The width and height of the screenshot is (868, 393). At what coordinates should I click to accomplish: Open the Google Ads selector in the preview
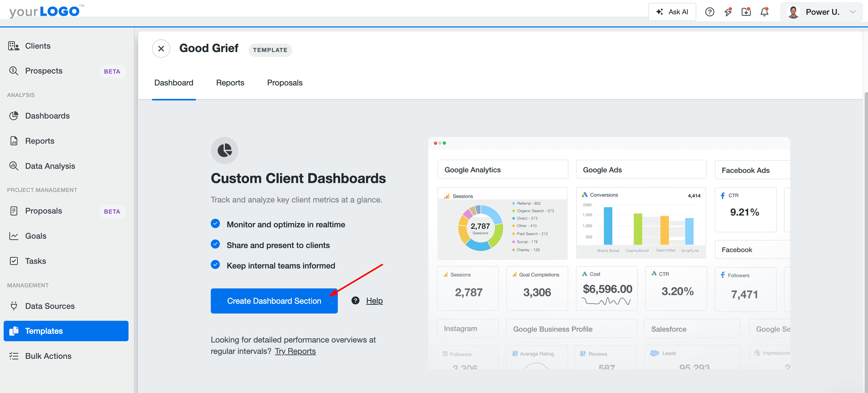(641, 169)
